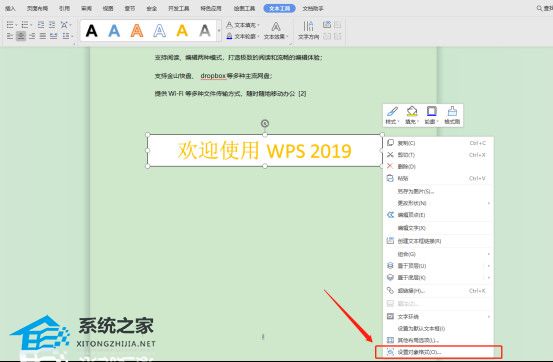Screen dimensions: 553x362
Task: Click the 填充 fill bucket in mini toolbar
Action: pos(412,115)
